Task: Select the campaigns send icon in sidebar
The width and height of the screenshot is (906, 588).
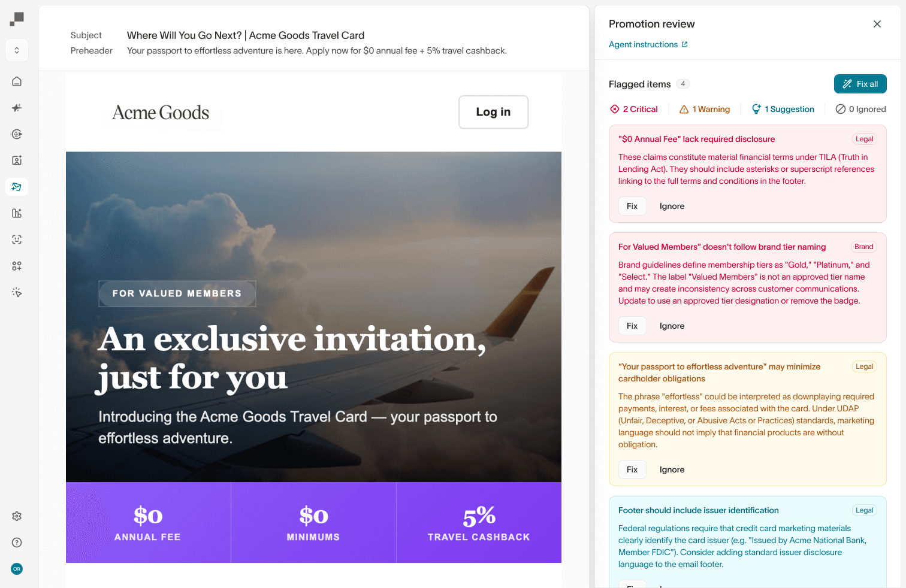Action: [x=17, y=187]
